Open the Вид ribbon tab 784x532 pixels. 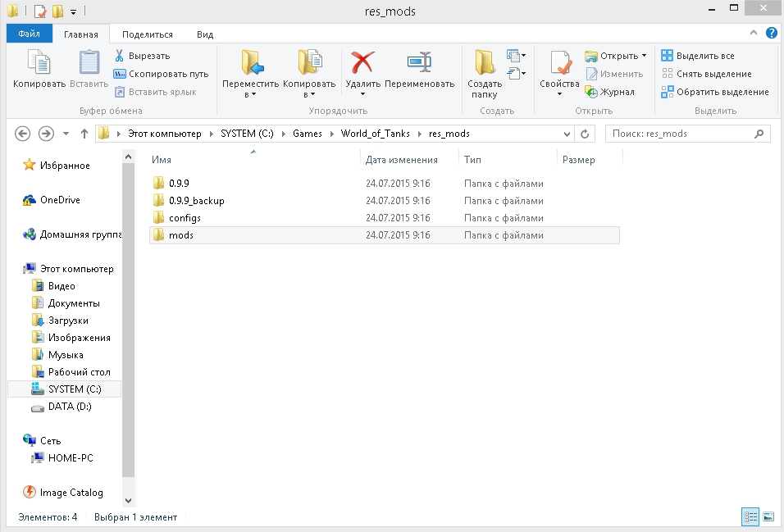[x=205, y=34]
